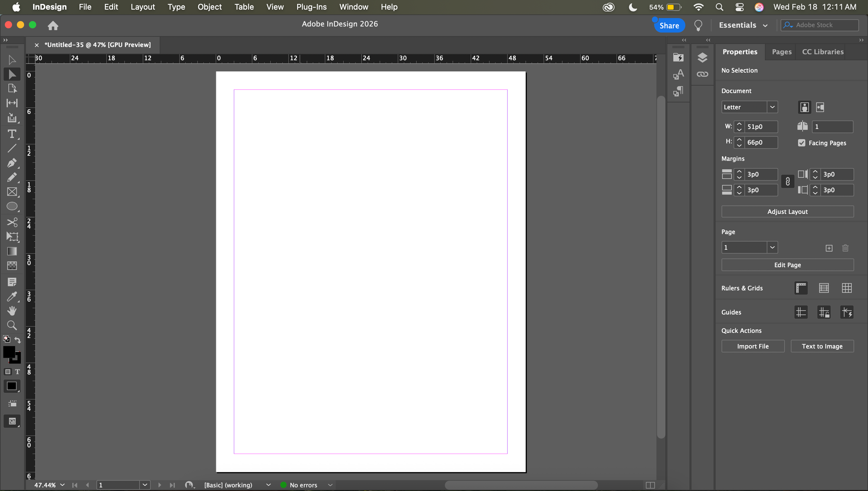Click the Adjust Layout button
This screenshot has height=491, width=868.
click(x=787, y=212)
